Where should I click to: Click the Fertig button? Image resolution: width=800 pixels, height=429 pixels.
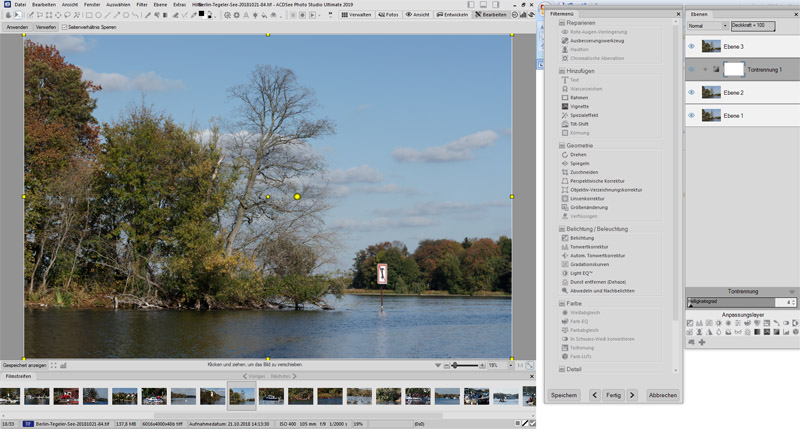612,395
